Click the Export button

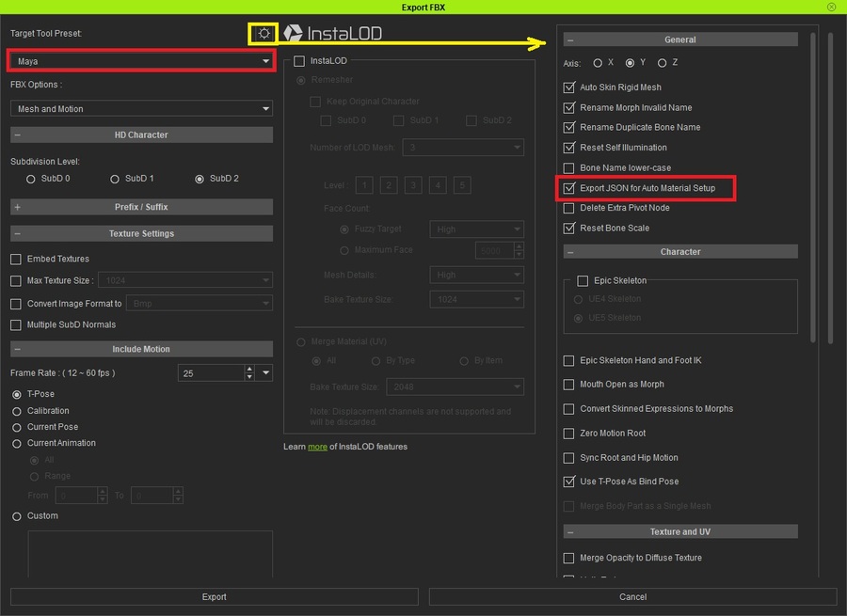pyautogui.click(x=214, y=596)
